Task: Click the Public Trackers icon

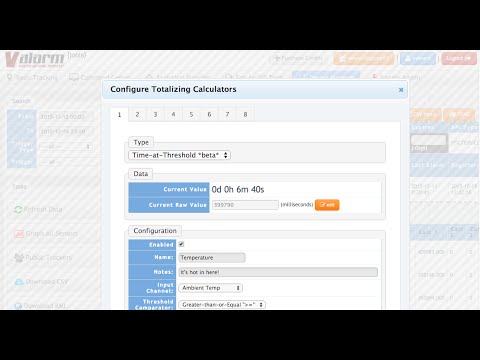Action: [19, 258]
